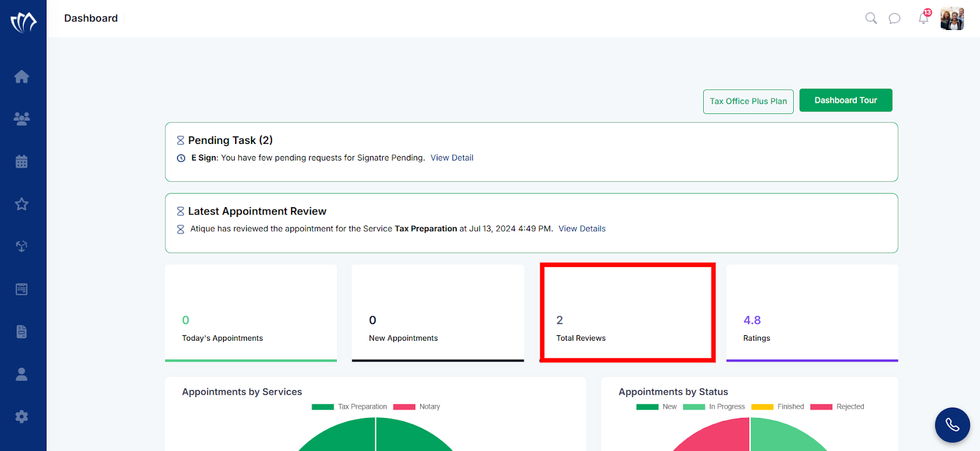This screenshot has width=980, height=451.
Task: Click the Appointments by Services heading
Action: tap(242, 392)
